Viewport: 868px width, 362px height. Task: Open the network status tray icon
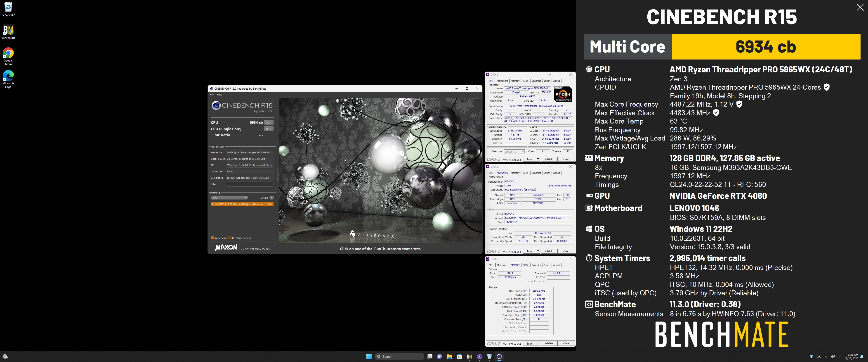(833, 357)
